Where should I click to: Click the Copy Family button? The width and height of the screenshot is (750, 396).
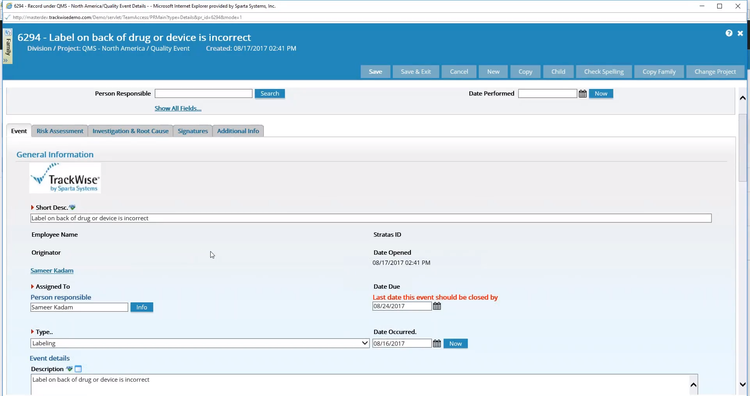659,72
